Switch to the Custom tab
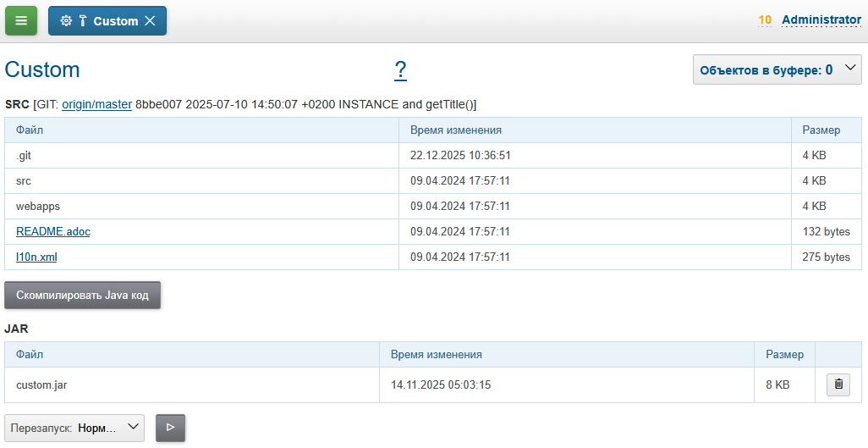 point(115,21)
